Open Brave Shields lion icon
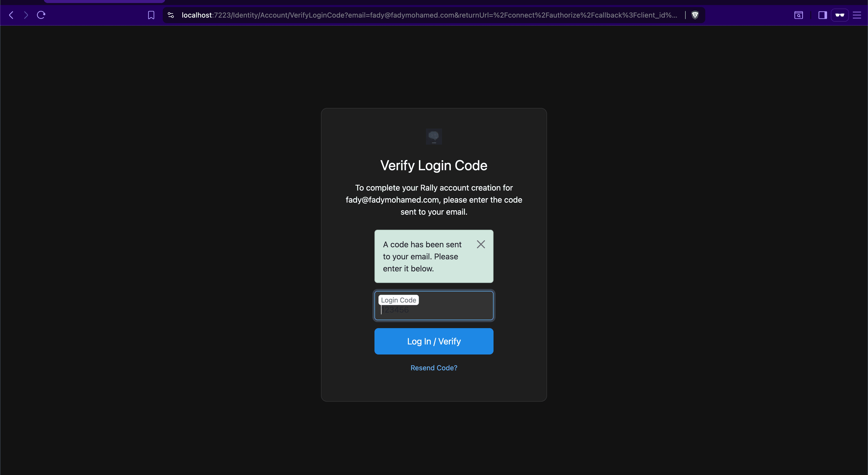 click(x=695, y=15)
